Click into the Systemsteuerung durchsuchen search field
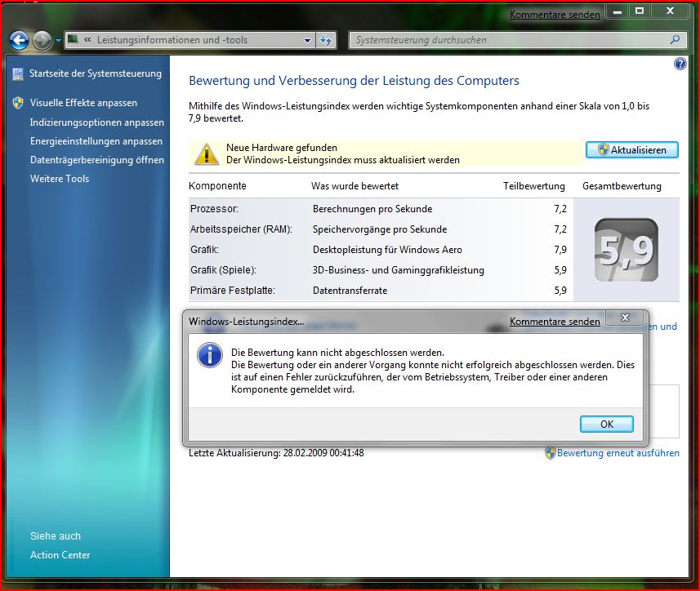Viewport: 700px width, 591px height. point(509,40)
